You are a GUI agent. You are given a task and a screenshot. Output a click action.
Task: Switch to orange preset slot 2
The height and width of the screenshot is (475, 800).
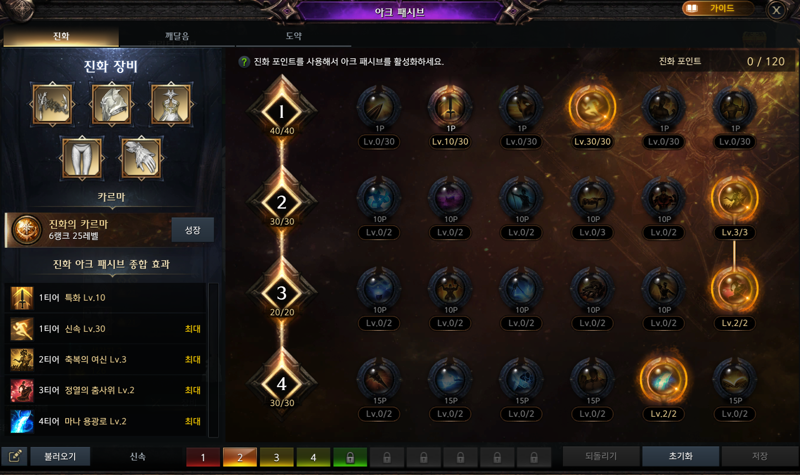(x=240, y=457)
